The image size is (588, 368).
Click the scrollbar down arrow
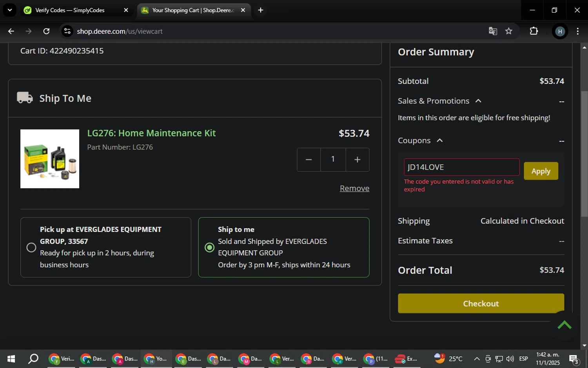(x=584, y=346)
